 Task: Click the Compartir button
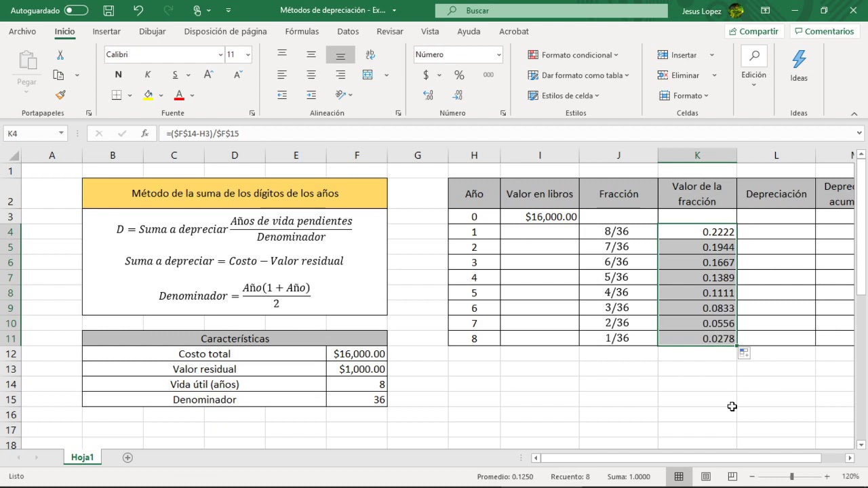tap(754, 31)
